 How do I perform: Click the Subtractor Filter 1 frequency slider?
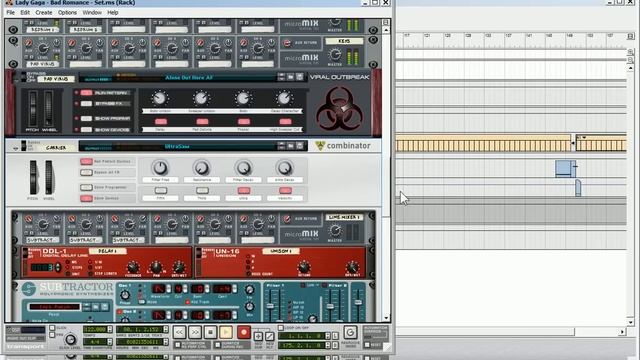pyautogui.click(x=270, y=306)
